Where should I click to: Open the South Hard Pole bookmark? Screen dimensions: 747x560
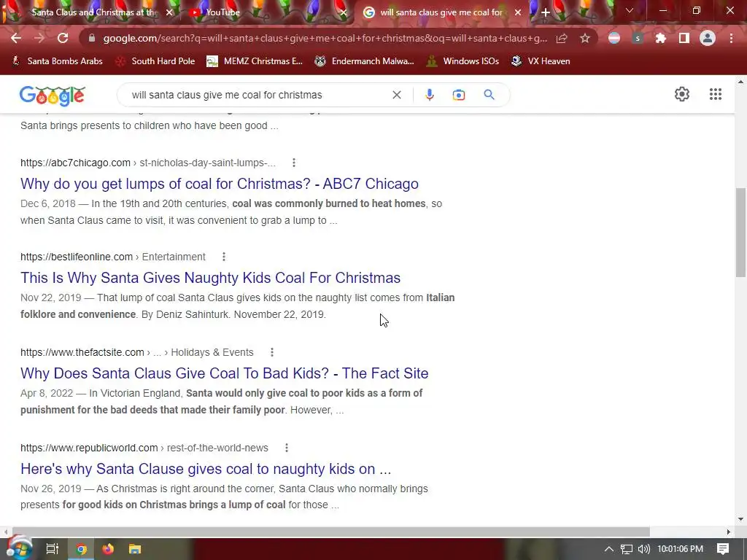(156, 61)
